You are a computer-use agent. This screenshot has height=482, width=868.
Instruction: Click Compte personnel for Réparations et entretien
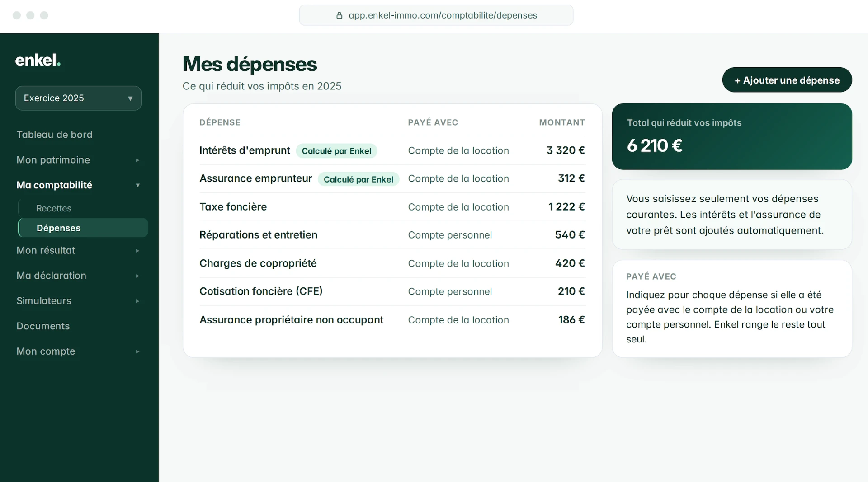pyautogui.click(x=450, y=235)
